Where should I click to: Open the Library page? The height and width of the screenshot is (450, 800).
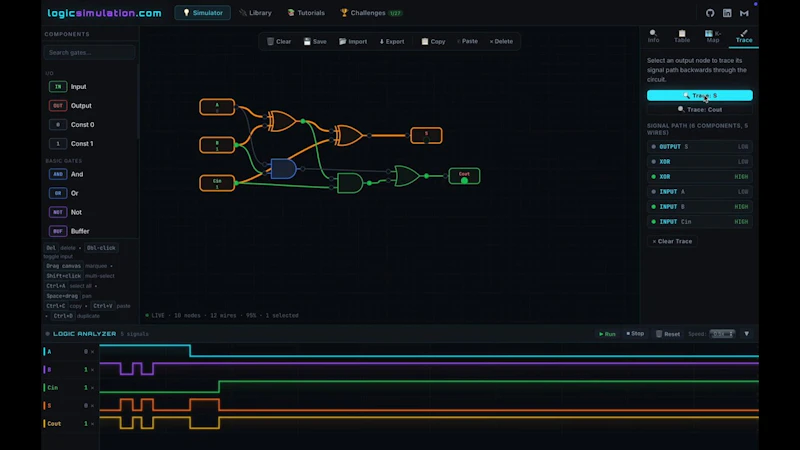click(x=255, y=13)
